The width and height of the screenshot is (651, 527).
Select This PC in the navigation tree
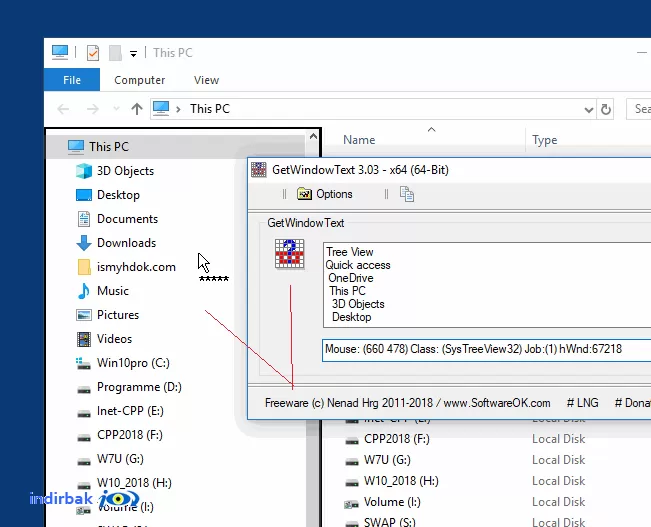pyautogui.click(x=109, y=147)
